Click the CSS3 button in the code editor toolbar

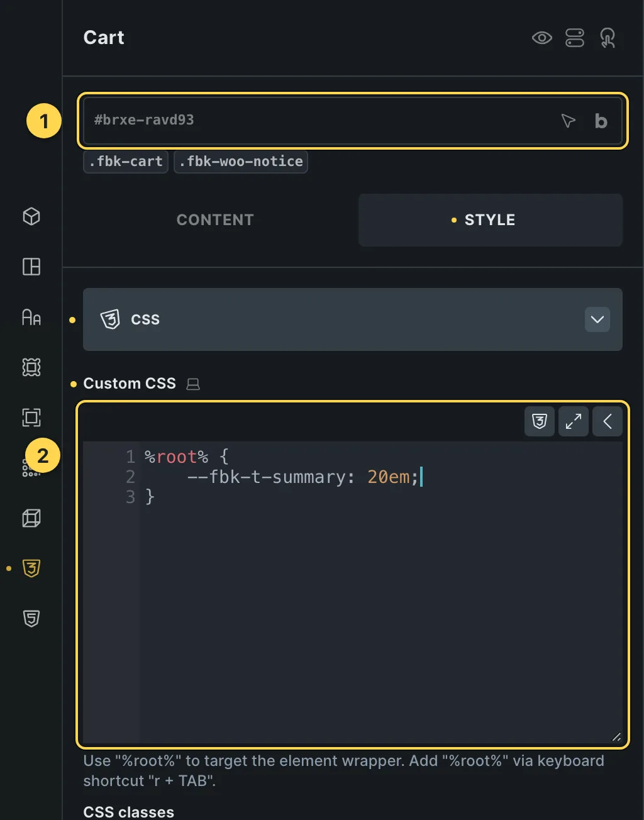click(540, 421)
